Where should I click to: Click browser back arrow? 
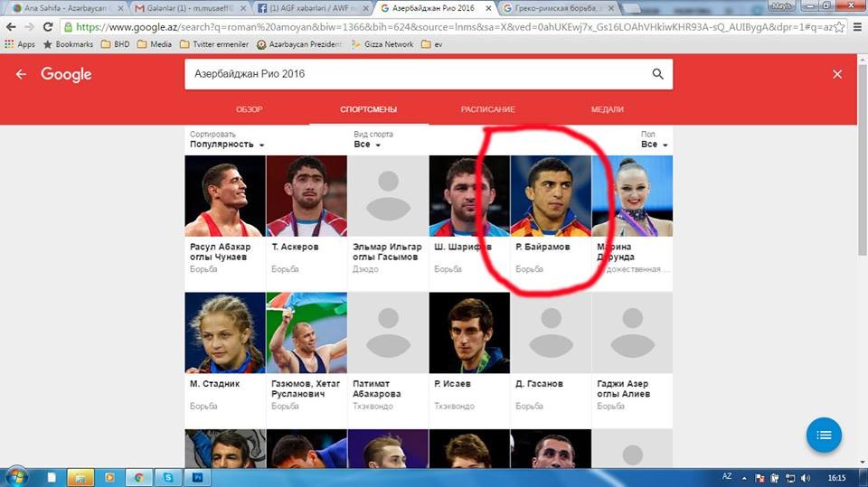click(11, 26)
